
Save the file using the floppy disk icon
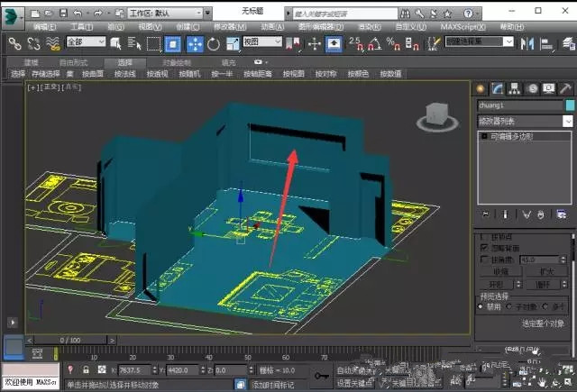pyautogui.click(x=63, y=14)
